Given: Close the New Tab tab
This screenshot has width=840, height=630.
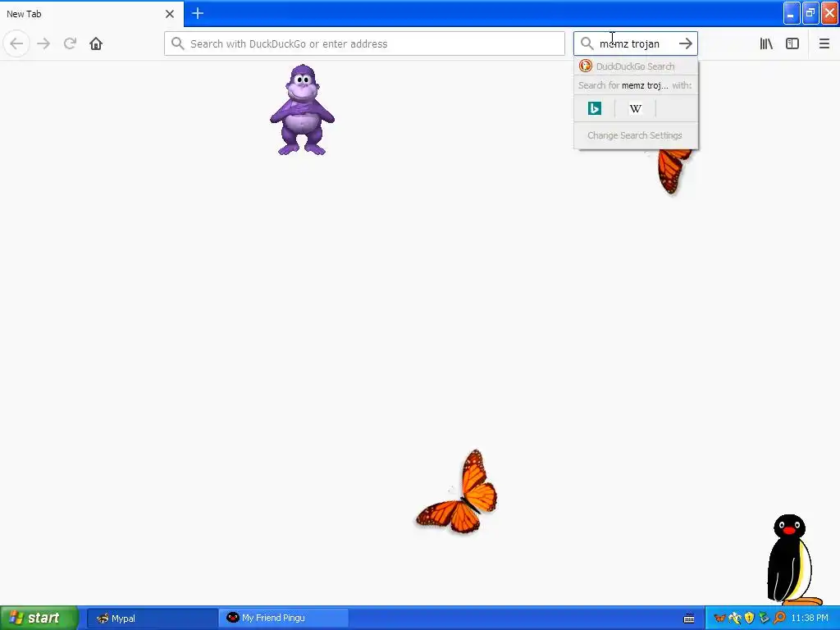Looking at the screenshot, I should 170,14.
